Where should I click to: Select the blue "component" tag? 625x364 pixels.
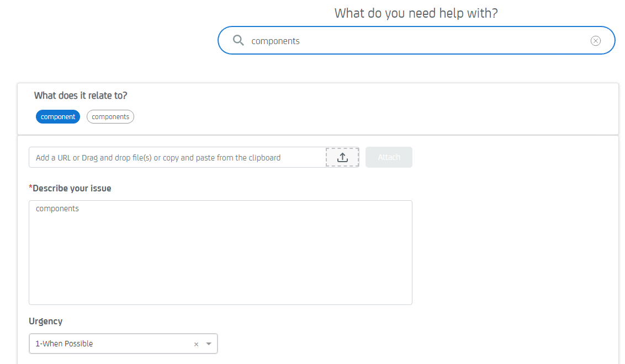58,117
